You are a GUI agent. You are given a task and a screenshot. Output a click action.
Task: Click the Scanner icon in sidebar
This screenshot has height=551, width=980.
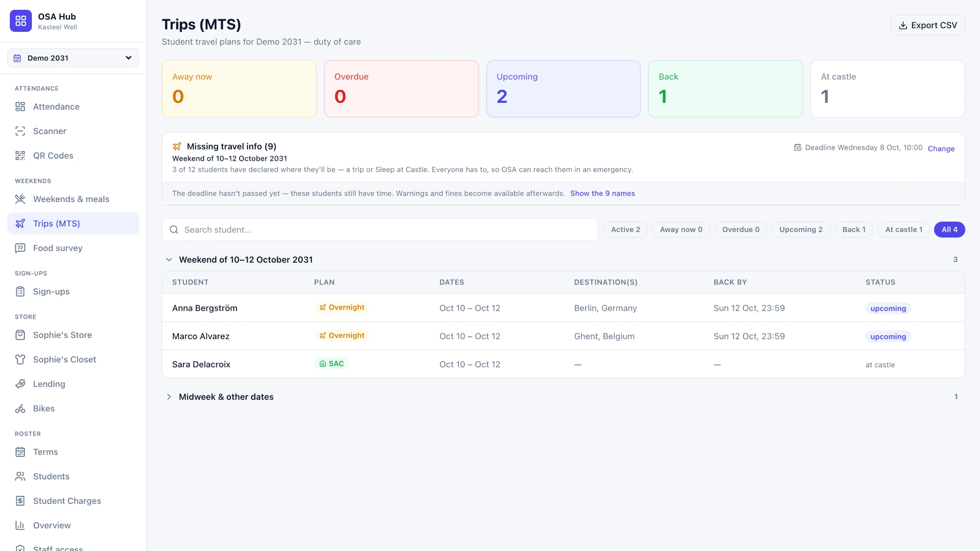[x=20, y=131]
